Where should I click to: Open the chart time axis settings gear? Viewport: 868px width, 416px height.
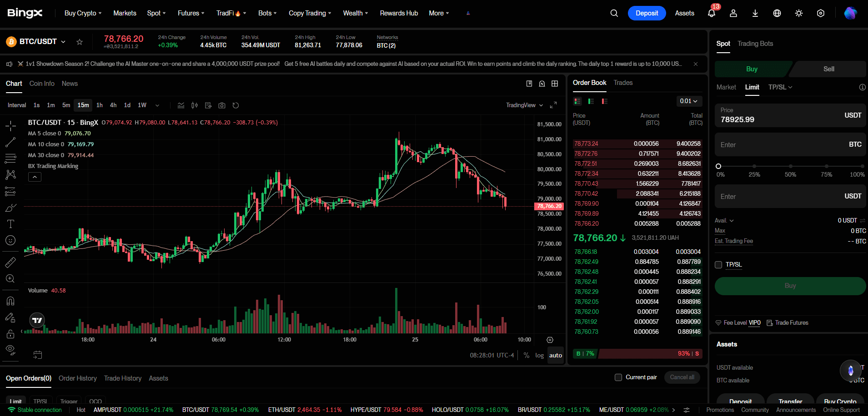click(x=550, y=340)
